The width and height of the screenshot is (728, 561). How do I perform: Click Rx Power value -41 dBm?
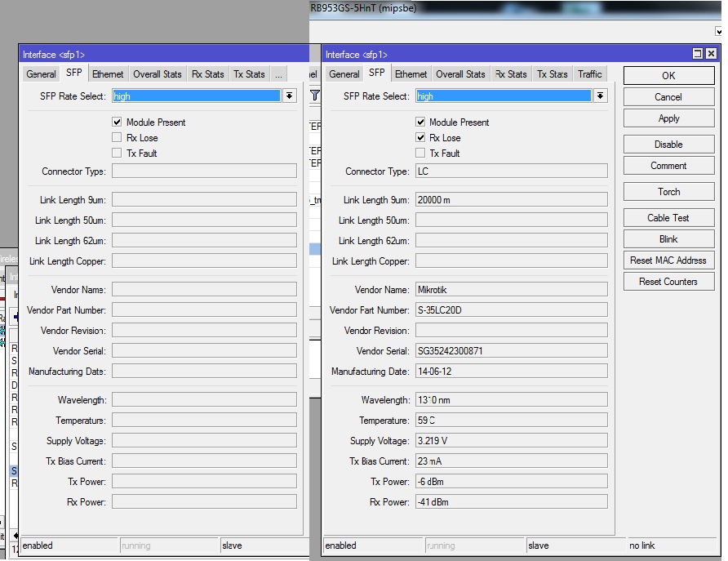pos(511,502)
